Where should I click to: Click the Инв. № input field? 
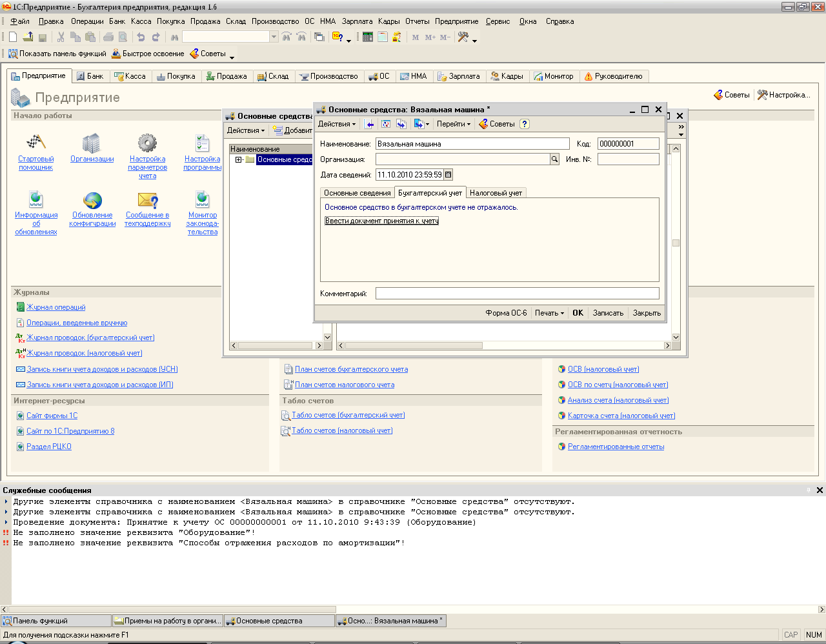629,159
